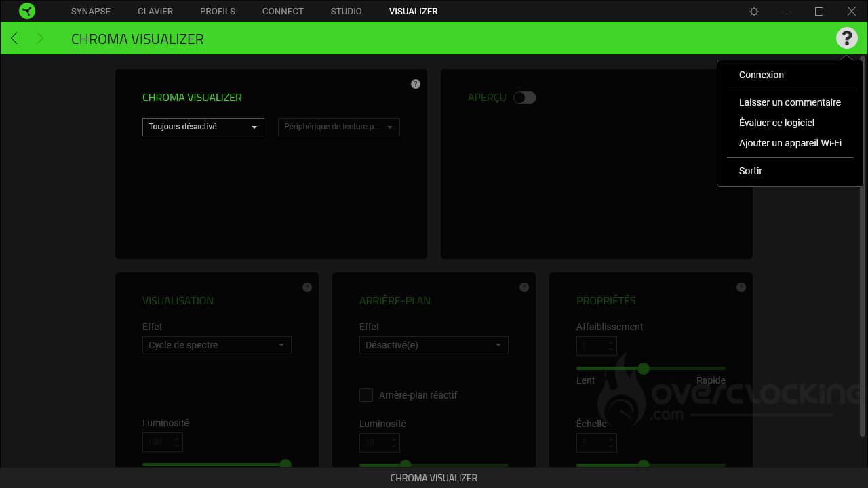Open help icon in Visualisation panel
868x488 pixels.
(307, 287)
